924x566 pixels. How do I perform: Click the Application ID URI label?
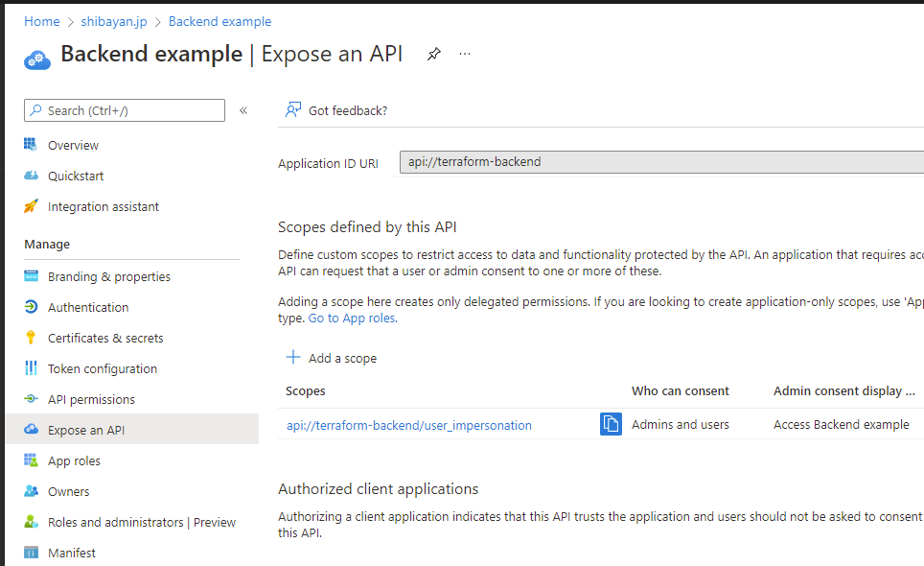pos(328,163)
